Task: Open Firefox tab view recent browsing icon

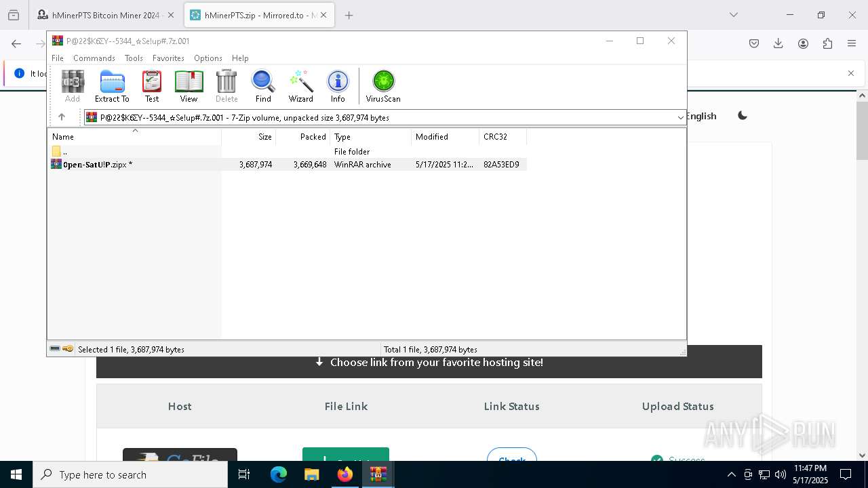Action: tap(14, 15)
